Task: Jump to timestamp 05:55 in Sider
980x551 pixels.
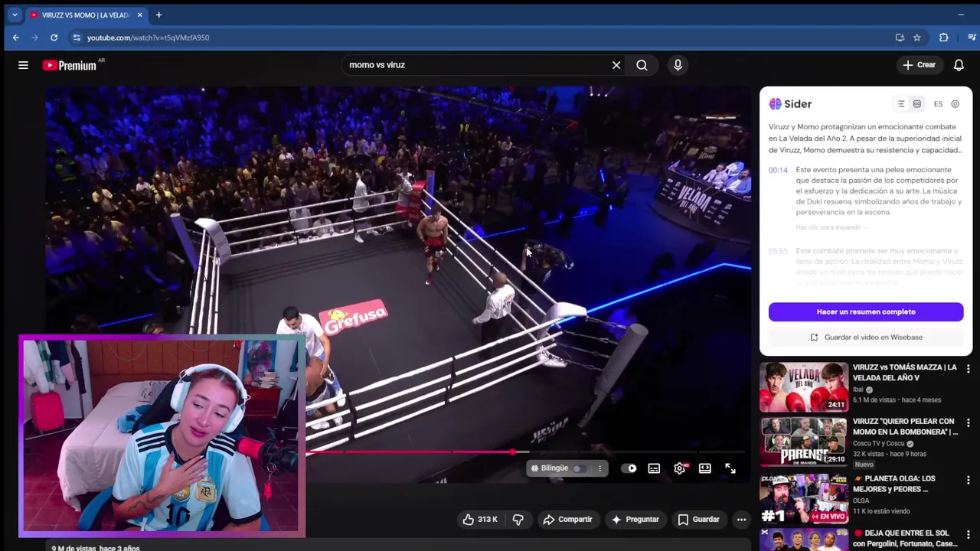Action: [x=778, y=251]
